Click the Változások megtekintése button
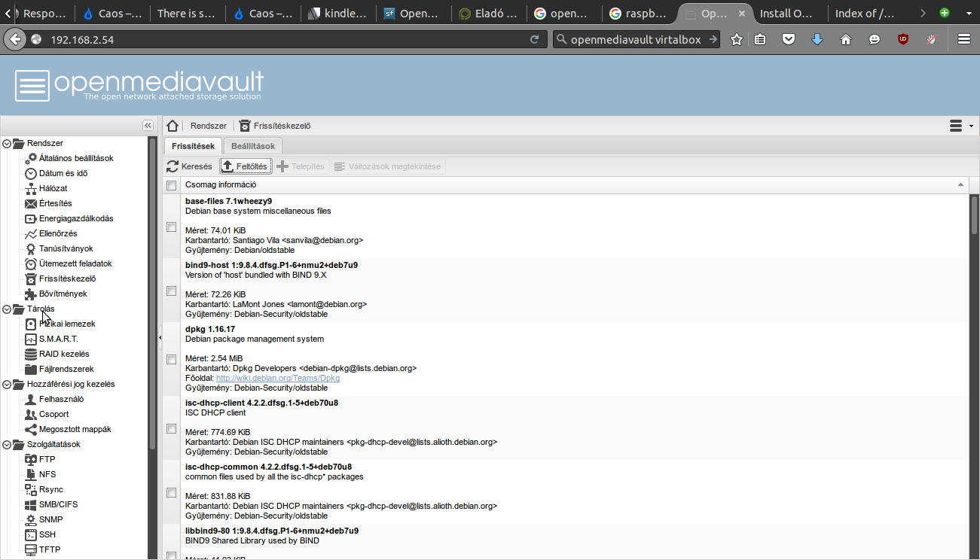The height and width of the screenshot is (560, 980). tap(389, 166)
